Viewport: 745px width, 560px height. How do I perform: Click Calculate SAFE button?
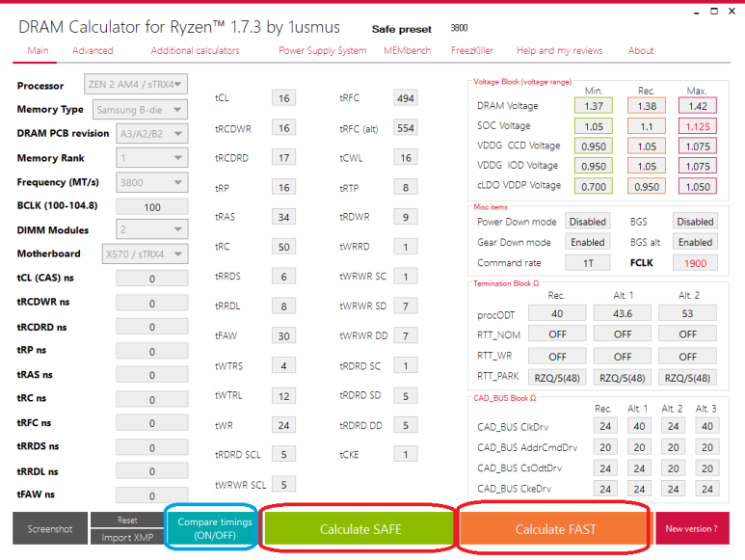tap(360, 528)
